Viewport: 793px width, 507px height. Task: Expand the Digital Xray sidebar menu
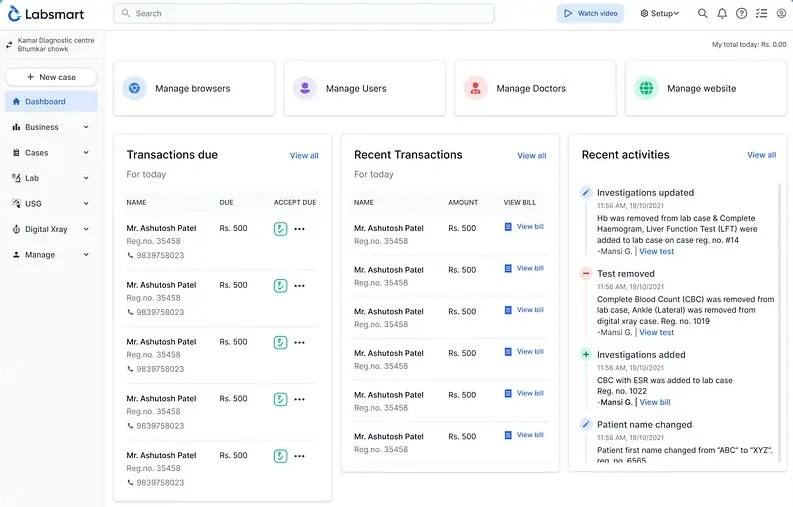coord(51,229)
